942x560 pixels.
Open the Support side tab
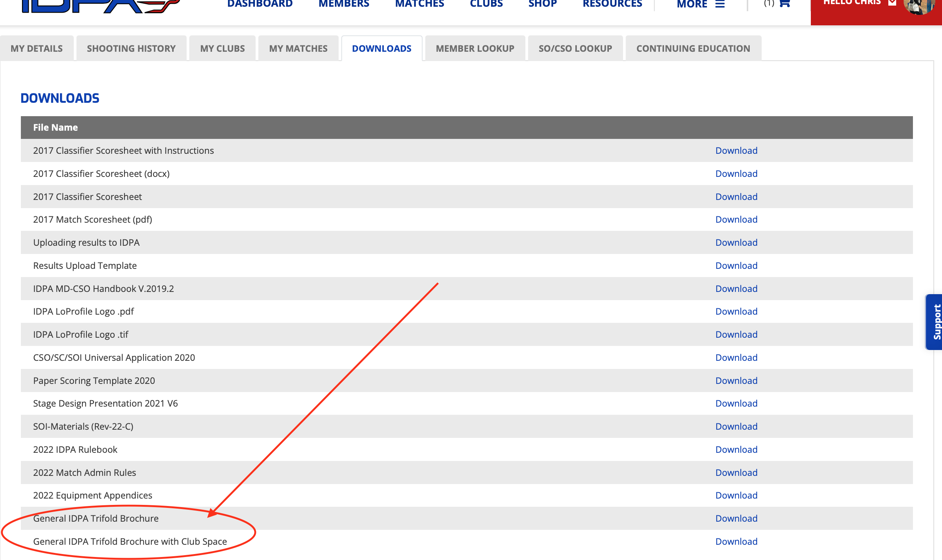[935, 321]
